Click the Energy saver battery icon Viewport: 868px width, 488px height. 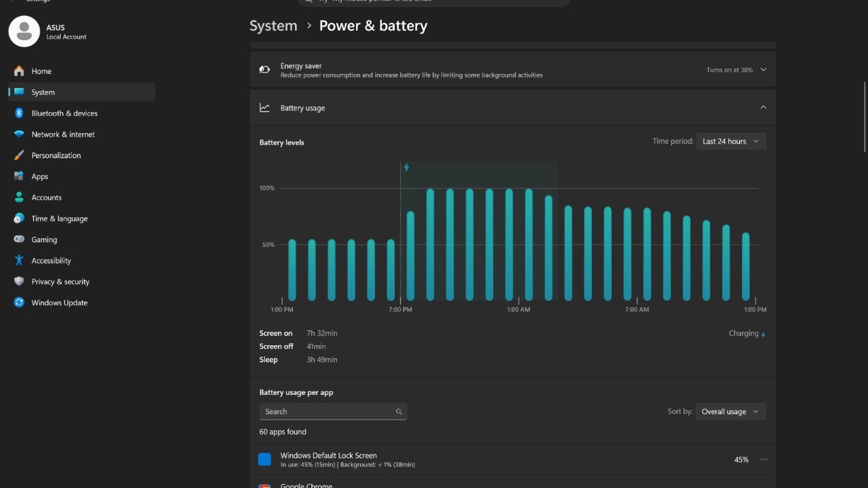(264, 70)
